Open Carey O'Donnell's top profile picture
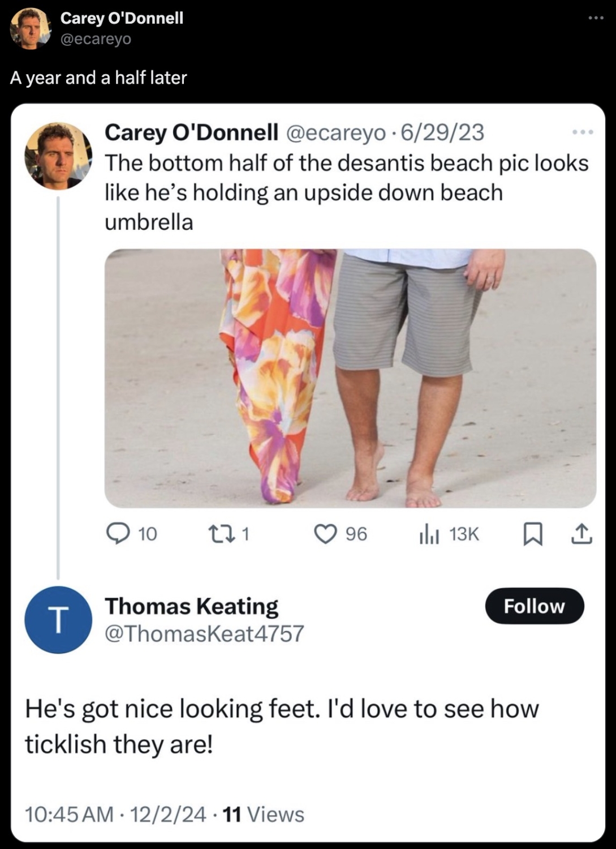The image size is (616, 849). click(x=29, y=28)
